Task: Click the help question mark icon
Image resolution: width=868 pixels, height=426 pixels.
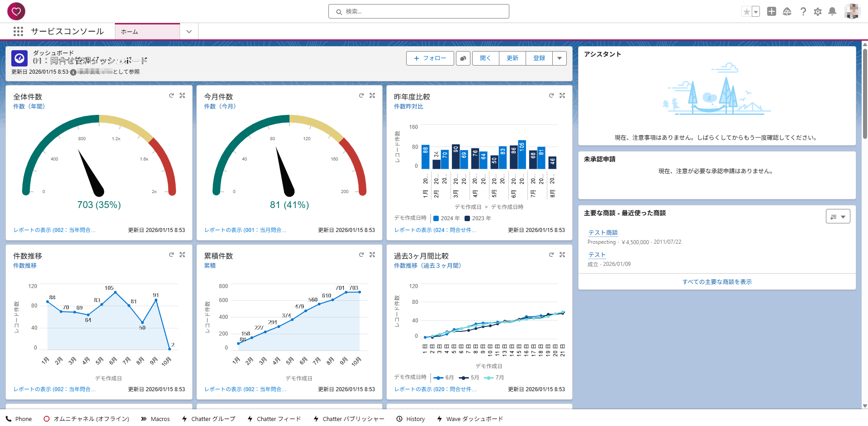Action: (x=803, y=12)
